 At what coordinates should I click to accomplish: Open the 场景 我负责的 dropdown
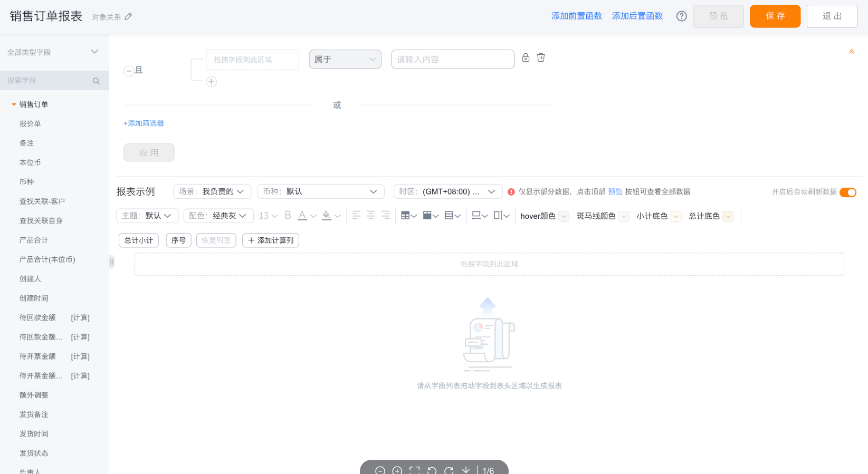[x=212, y=191]
